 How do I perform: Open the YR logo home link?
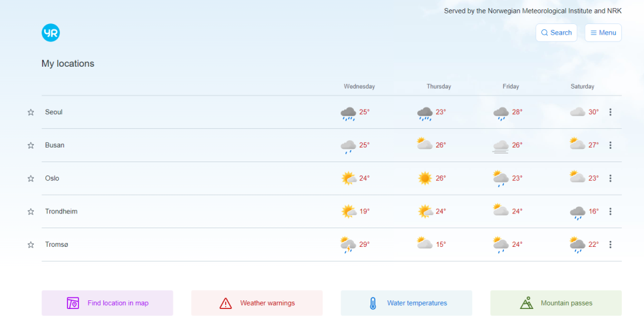pos(51,33)
